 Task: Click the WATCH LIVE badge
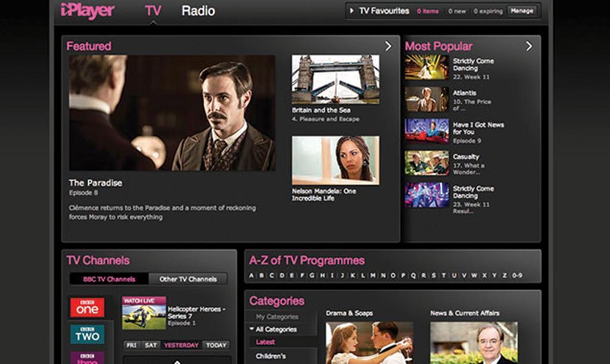click(144, 301)
